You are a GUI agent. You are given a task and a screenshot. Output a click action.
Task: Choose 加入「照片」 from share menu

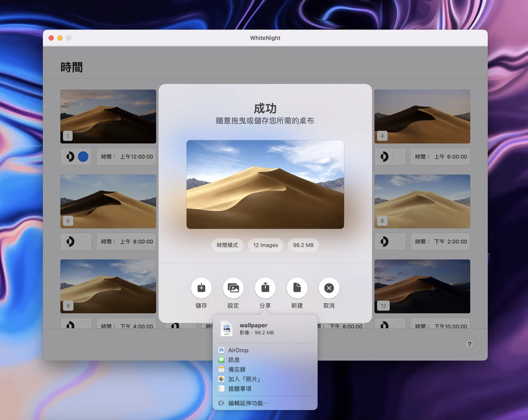pos(265,379)
